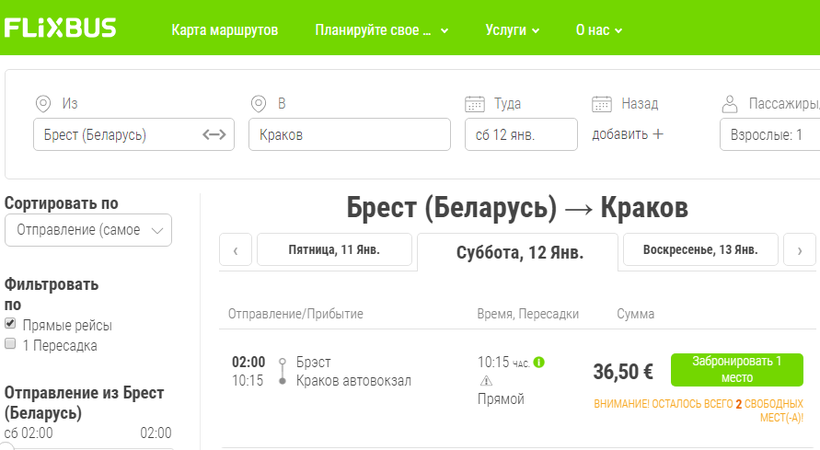This screenshot has width=820, height=450.
Task: Click the green info icon beside trip duration
Action: 539,362
